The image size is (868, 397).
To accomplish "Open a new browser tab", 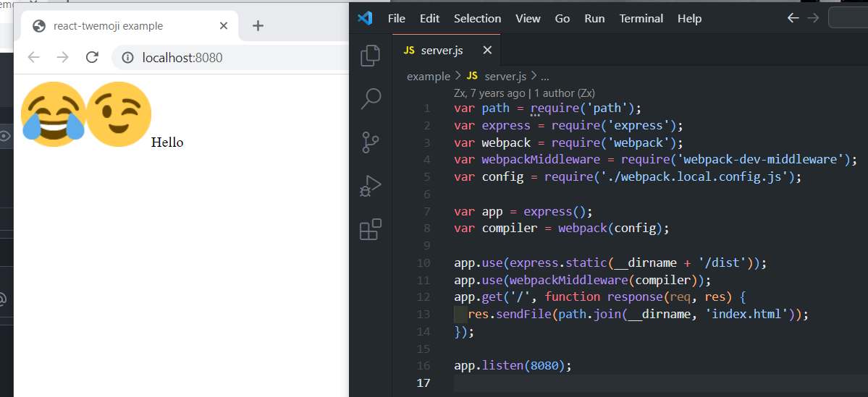I will pyautogui.click(x=258, y=25).
